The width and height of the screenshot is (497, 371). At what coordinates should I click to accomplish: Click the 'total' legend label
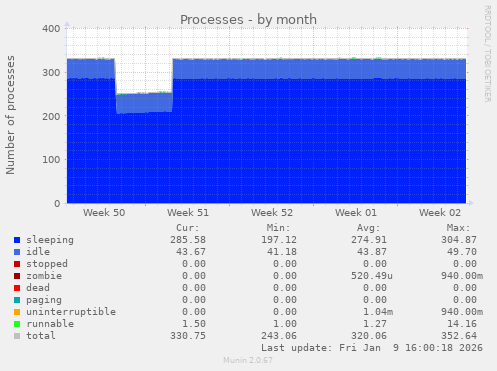tap(41, 336)
